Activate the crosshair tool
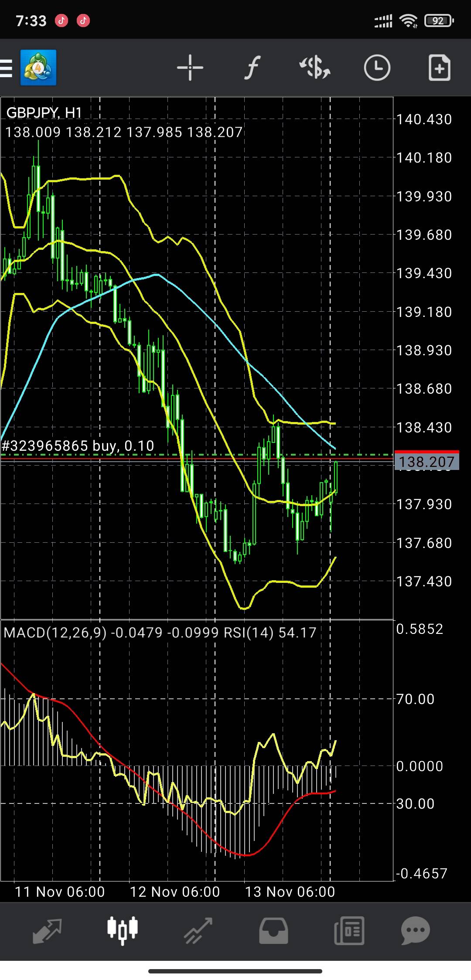This screenshot has height=980, width=471. tap(190, 68)
